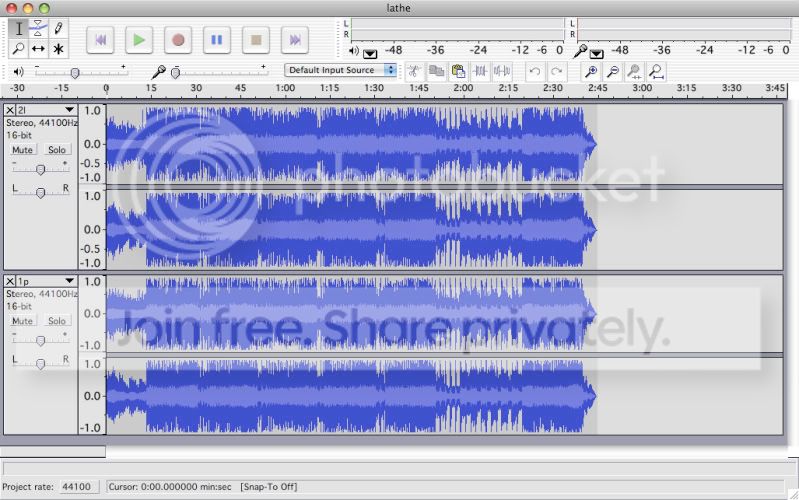Viewport: 799px width, 500px height.
Task: Adjust the 2l track pan slider
Action: (40, 192)
